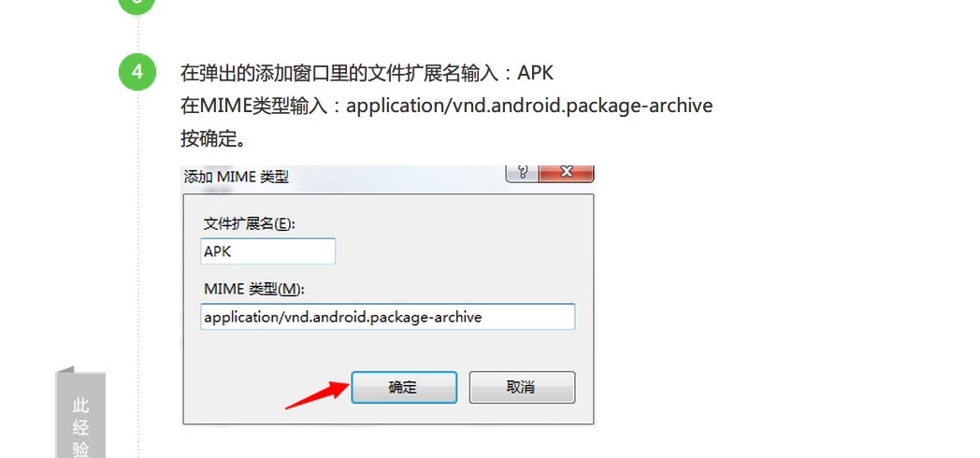
Task: Click the 添加 MIME 类型 dialog title
Action: [237, 177]
